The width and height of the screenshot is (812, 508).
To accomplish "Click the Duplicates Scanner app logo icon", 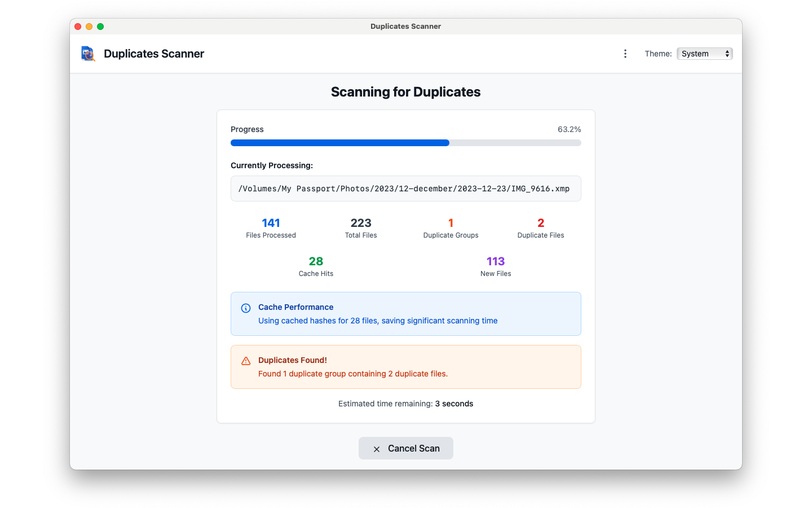I will coord(88,54).
